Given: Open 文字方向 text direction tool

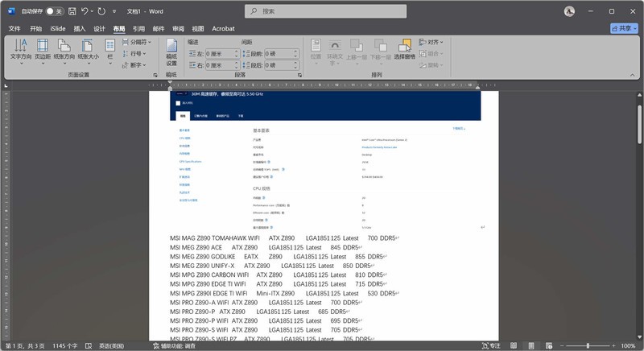Looking at the screenshot, I should tap(21, 52).
